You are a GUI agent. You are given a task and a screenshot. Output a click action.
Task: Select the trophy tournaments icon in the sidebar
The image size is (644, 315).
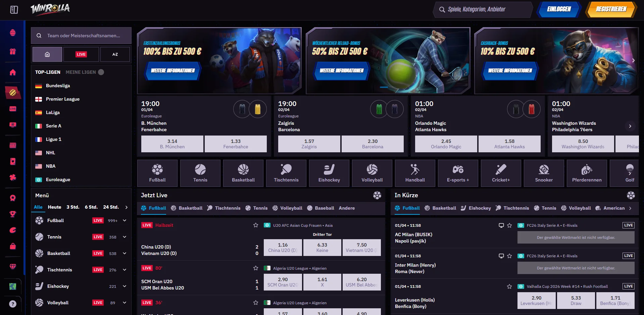[12, 214]
